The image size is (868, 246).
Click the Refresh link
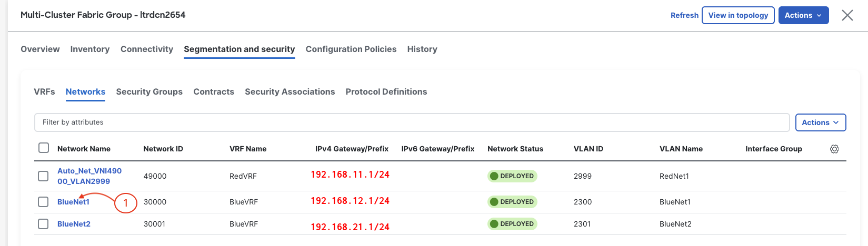pos(684,15)
